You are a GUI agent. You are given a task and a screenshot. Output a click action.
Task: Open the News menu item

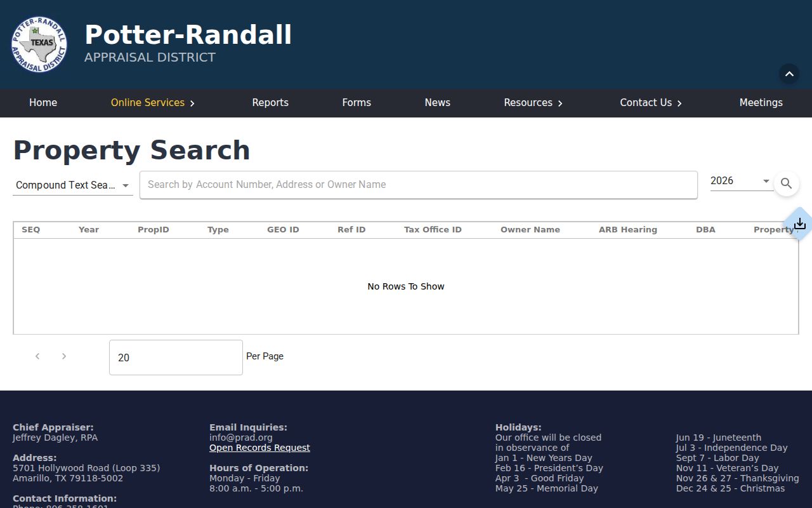coord(438,103)
